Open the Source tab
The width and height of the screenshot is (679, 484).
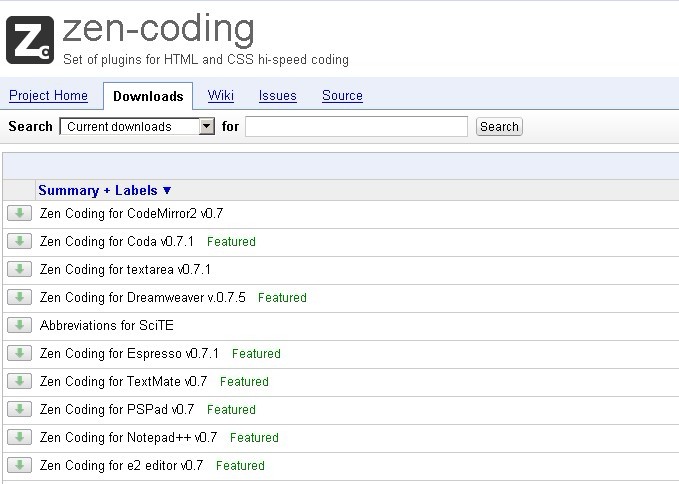(x=342, y=95)
